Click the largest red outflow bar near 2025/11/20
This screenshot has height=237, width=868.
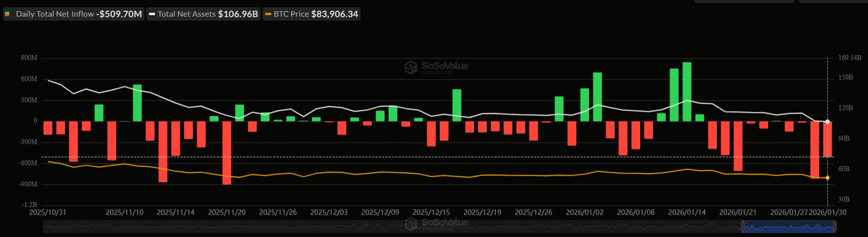click(227, 152)
